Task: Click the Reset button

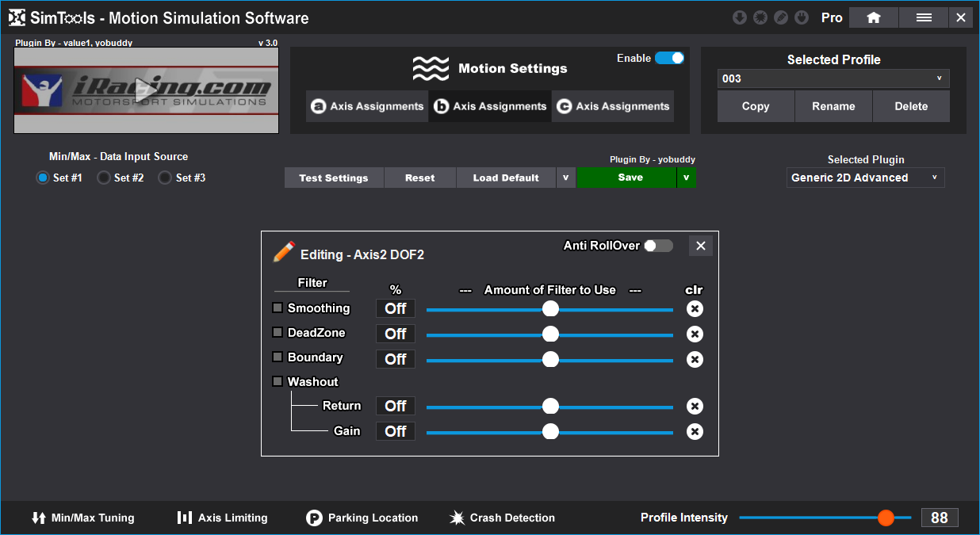Action: [x=420, y=178]
